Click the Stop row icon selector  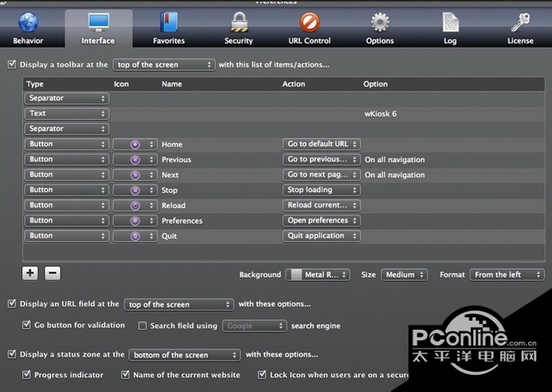pos(135,190)
